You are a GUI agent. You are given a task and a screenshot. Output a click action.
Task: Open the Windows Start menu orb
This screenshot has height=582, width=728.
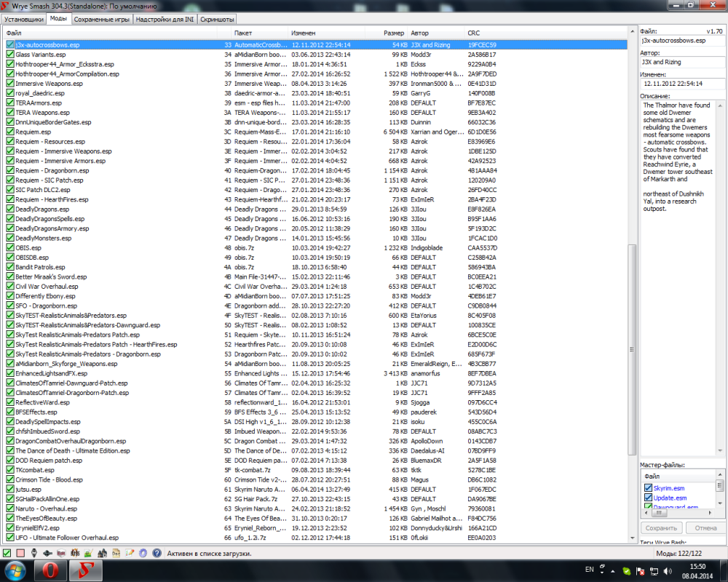click(x=15, y=571)
